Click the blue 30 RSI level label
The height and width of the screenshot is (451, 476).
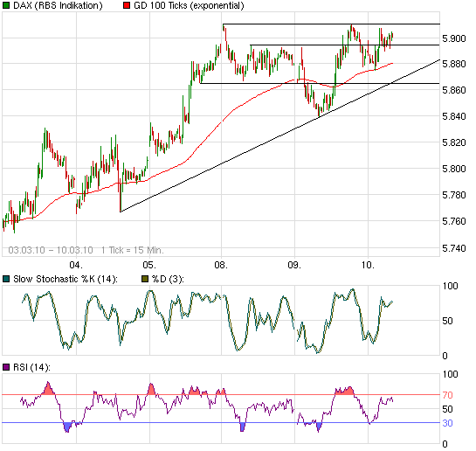pyautogui.click(x=448, y=423)
